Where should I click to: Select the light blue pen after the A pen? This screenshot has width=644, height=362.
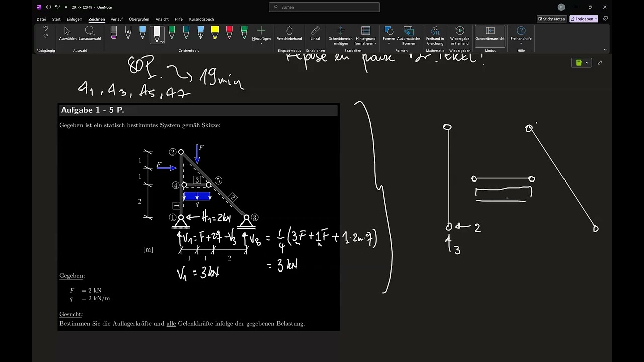click(x=142, y=34)
